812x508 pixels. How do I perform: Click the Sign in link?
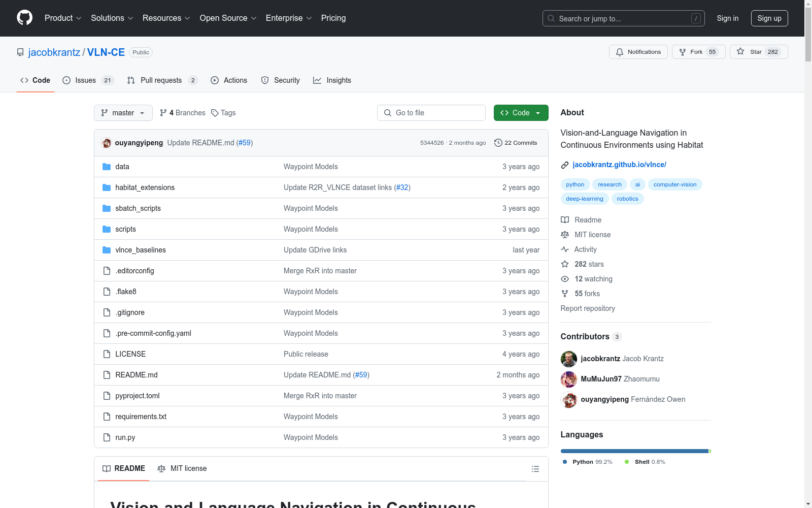point(728,18)
